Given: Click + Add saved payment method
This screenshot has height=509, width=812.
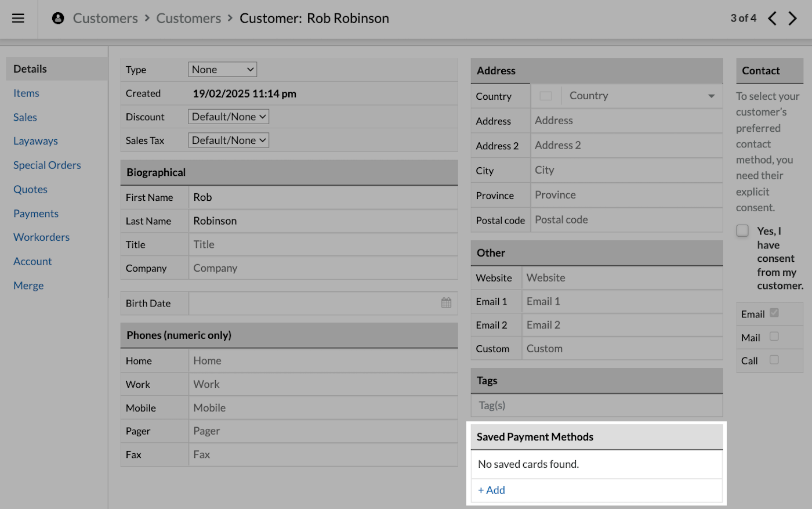Looking at the screenshot, I should [x=492, y=490].
